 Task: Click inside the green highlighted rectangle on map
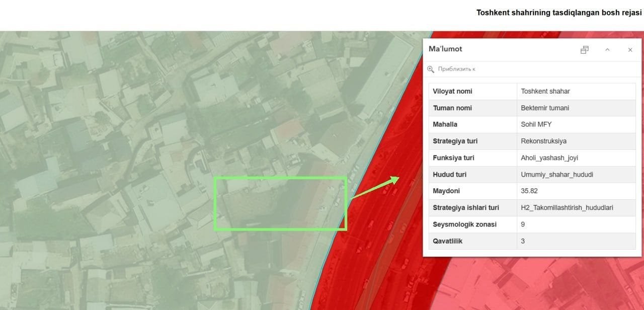281,203
